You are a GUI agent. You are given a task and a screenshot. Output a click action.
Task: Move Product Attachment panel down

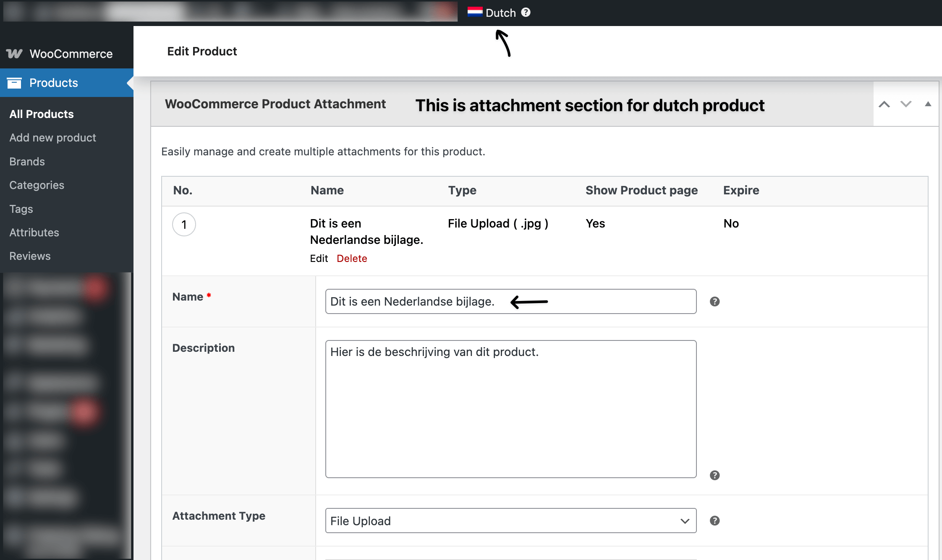pyautogui.click(x=906, y=104)
